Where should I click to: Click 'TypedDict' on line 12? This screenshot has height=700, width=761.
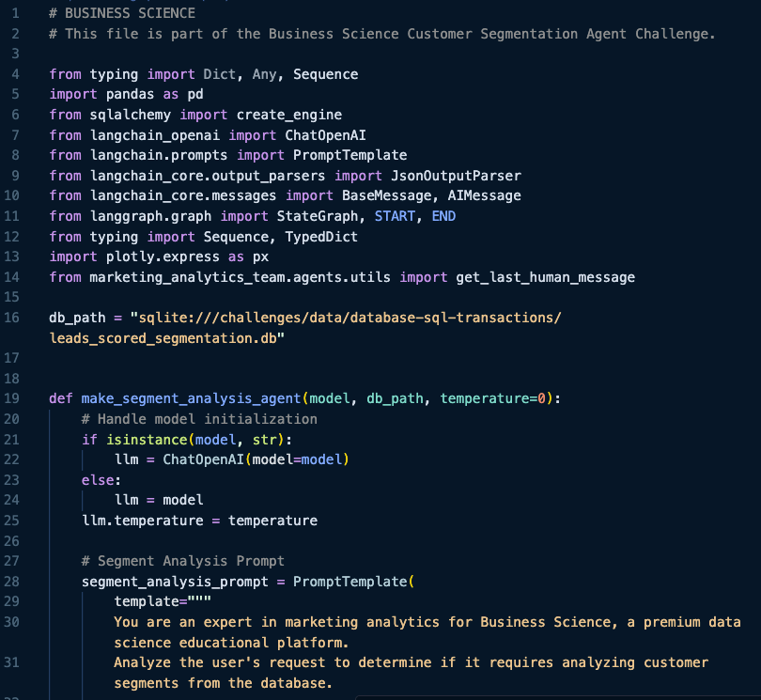tap(320, 237)
